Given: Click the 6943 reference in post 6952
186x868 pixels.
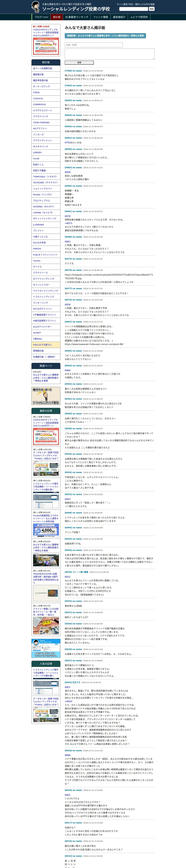Looking at the screenshot, I should pyautogui.click(x=68, y=499).
